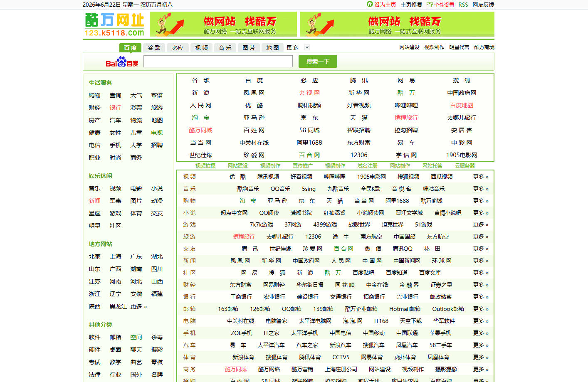Open the RSS link
588x382 pixels.
point(463,5)
